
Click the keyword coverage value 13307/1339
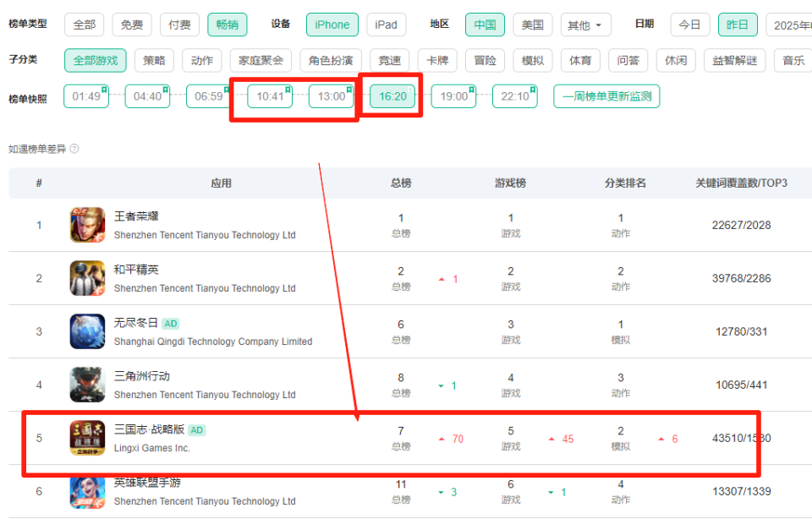[741, 492]
